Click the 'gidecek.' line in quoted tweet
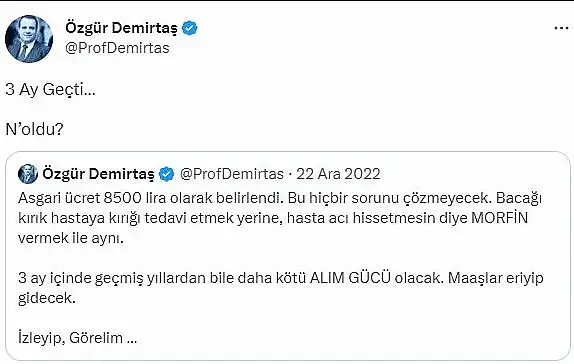Image resolution: width=574 pixels, height=364 pixels. click(x=46, y=298)
